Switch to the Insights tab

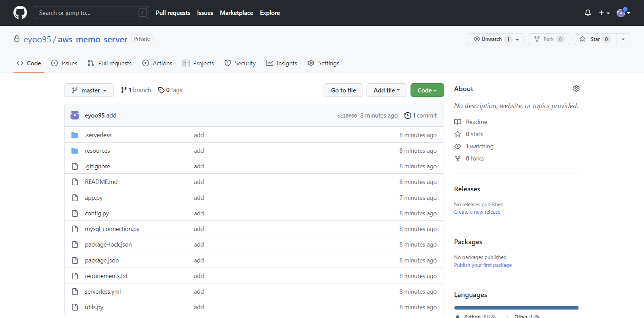(282, 63)
